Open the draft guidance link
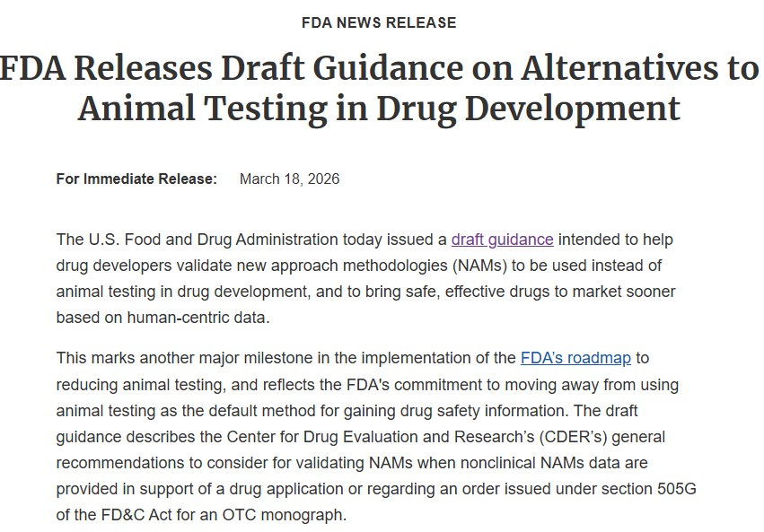The height and width of the screenshot is (532, 764). [502, 240]
